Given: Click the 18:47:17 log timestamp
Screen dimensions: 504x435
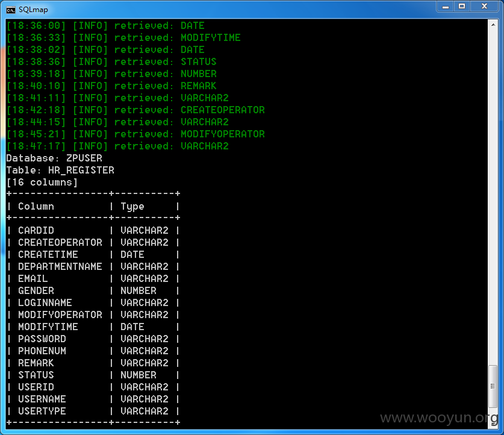Looking at the screenshot, I should coord(36,146).
